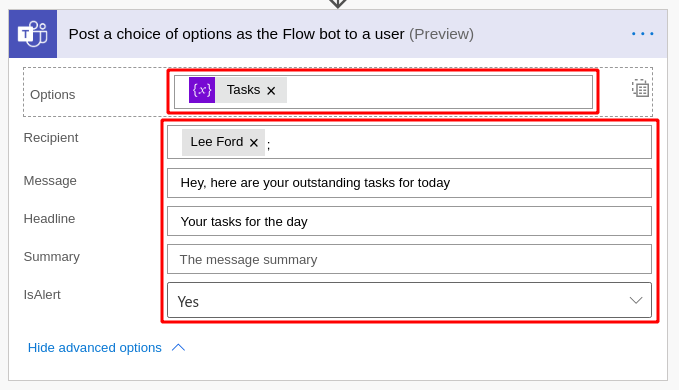Click the Headline field
This screenshot has width=679, height=390.
coord(409,221)
